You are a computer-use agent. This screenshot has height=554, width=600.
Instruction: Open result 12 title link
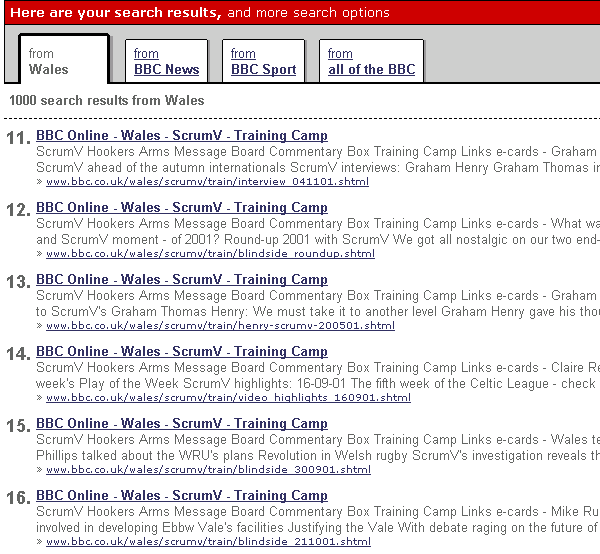pos(182,207)
